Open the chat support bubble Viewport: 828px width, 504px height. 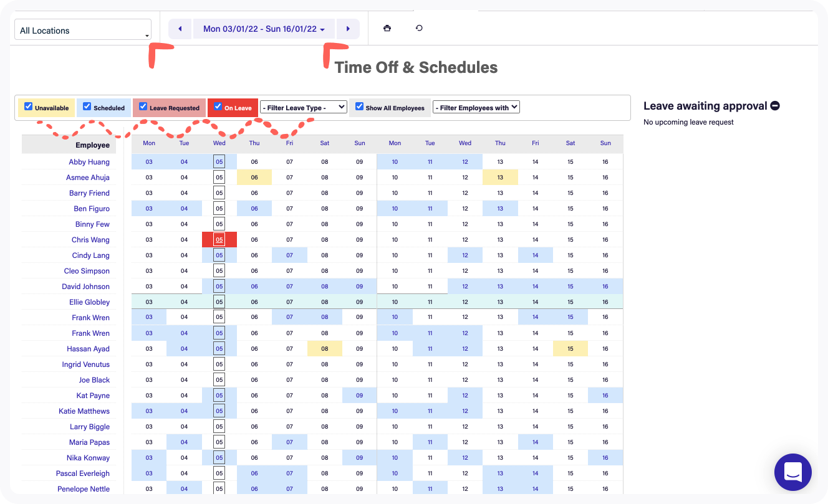[x=792, y=472]
